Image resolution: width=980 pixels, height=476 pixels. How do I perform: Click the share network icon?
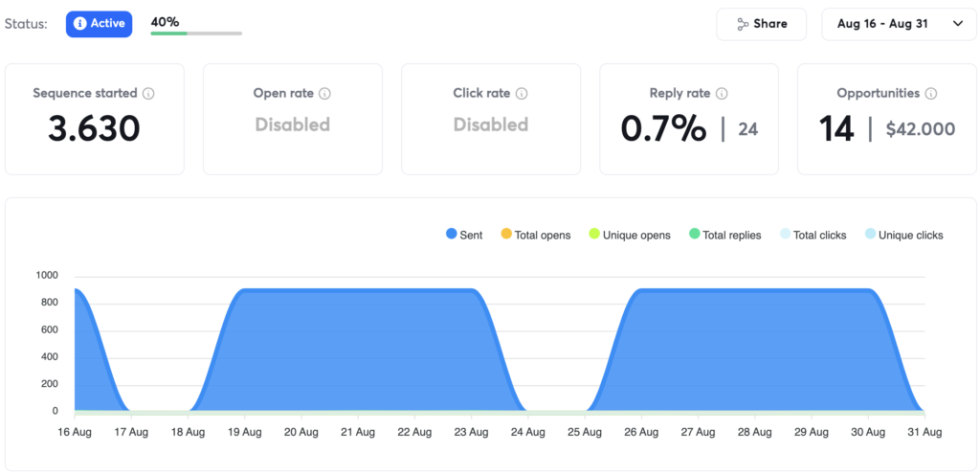743,25
